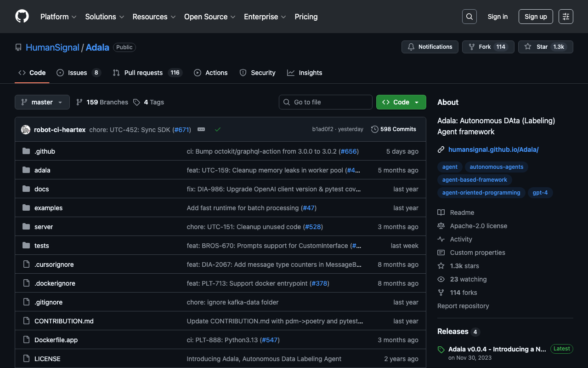Screen dimensions: 588x368
Task: Open appearance settings icon in header
Action: click(x=565, y=17)
